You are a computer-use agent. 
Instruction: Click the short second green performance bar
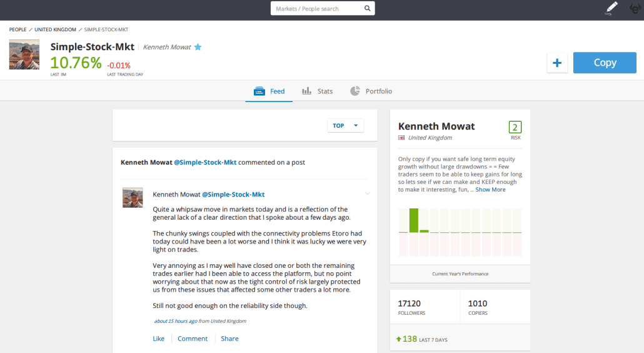tap(425, 232)
